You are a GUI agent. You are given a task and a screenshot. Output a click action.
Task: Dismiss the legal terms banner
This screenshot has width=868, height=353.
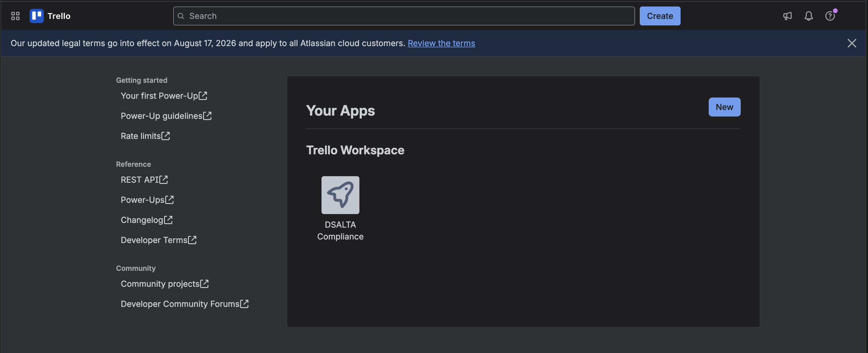[851, 43]
